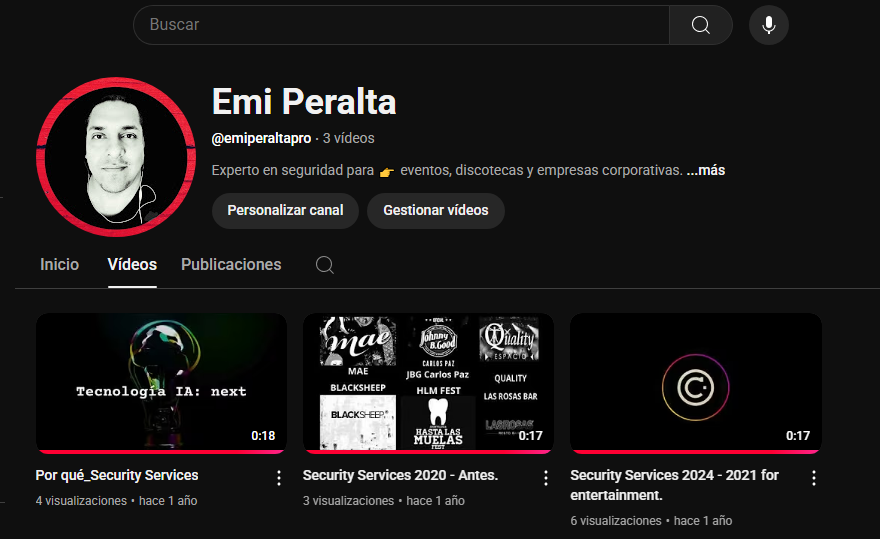This screenshot has width=880, height=539.
Task: Focus the Buscar search field
Action: coord(400,25)
